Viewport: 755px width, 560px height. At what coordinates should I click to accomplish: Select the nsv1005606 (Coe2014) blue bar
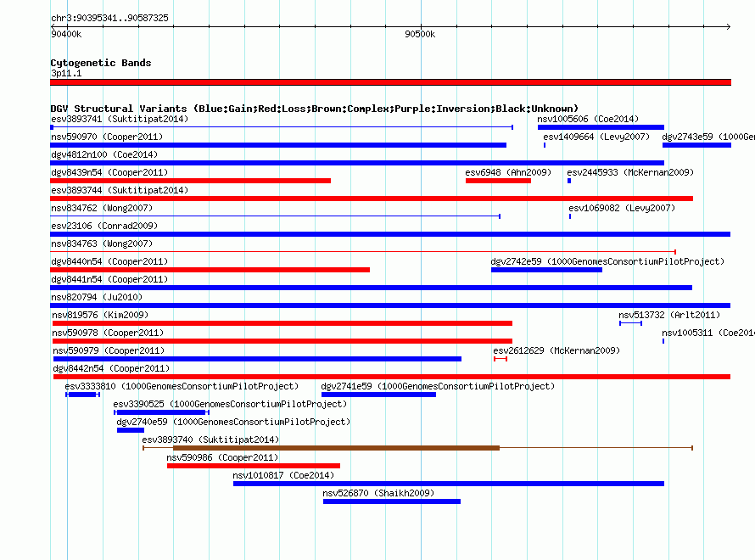click(601, 127)
